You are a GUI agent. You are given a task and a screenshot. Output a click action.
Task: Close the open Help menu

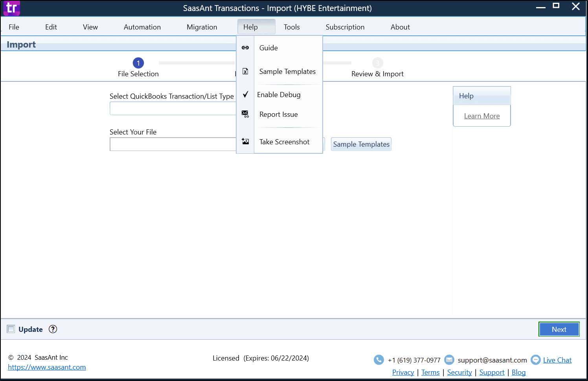click(256, 27)
